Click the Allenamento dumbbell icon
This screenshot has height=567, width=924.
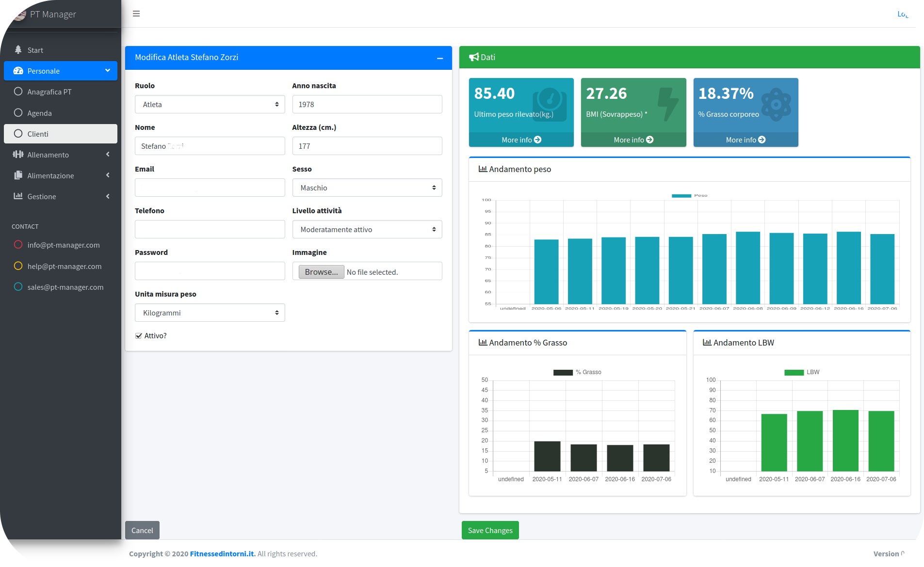click(18, 155)
